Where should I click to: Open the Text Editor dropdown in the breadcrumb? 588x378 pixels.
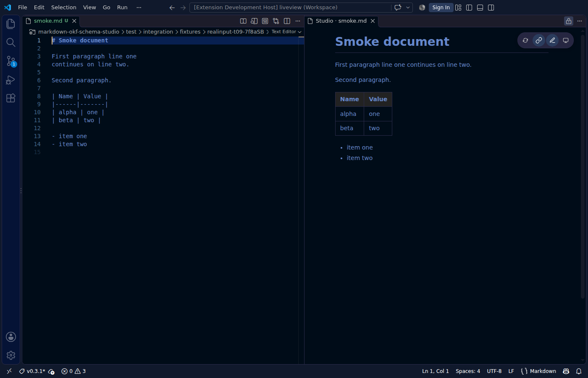click(x=286, y=32)
